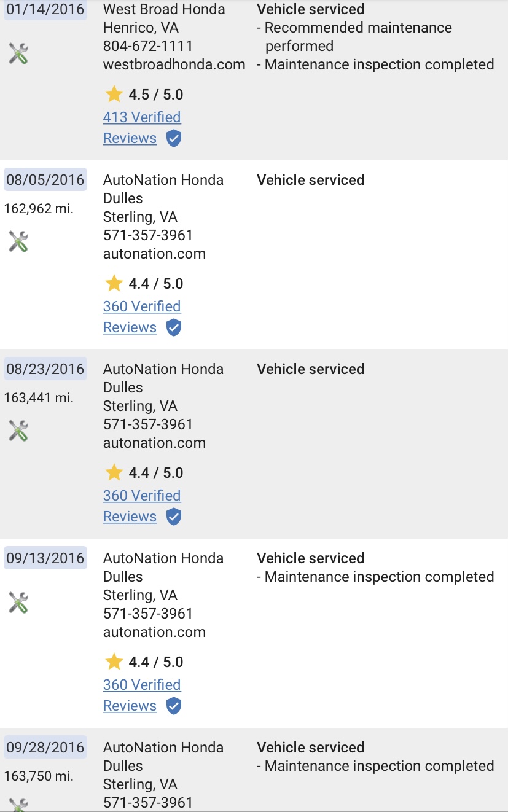Click the service wrench icon for 08/05/2016
The image size is (508, 812).
pos(18,241)
